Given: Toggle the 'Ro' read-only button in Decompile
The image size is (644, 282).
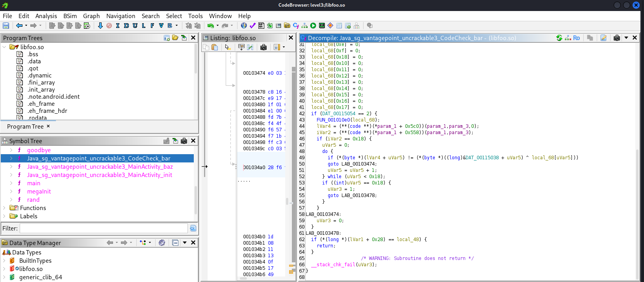Looking at the screenshot, I should [x=576, y=38].
